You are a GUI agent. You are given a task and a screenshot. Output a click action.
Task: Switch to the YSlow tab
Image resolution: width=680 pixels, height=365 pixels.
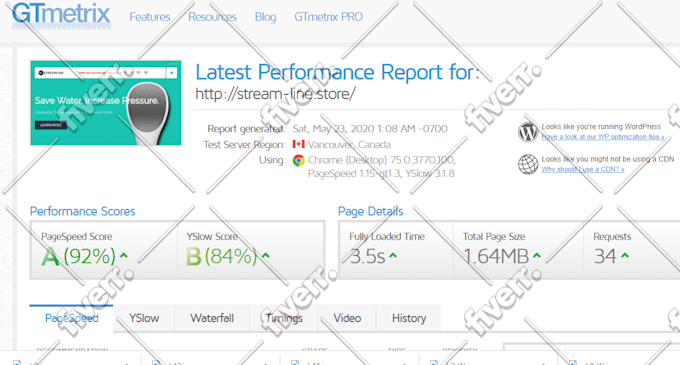(x=144, y=319)
